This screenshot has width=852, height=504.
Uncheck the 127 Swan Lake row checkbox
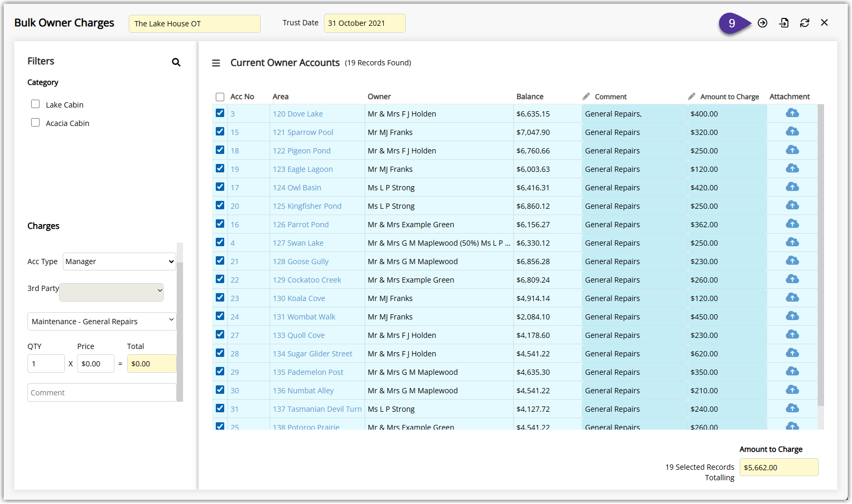220,242
